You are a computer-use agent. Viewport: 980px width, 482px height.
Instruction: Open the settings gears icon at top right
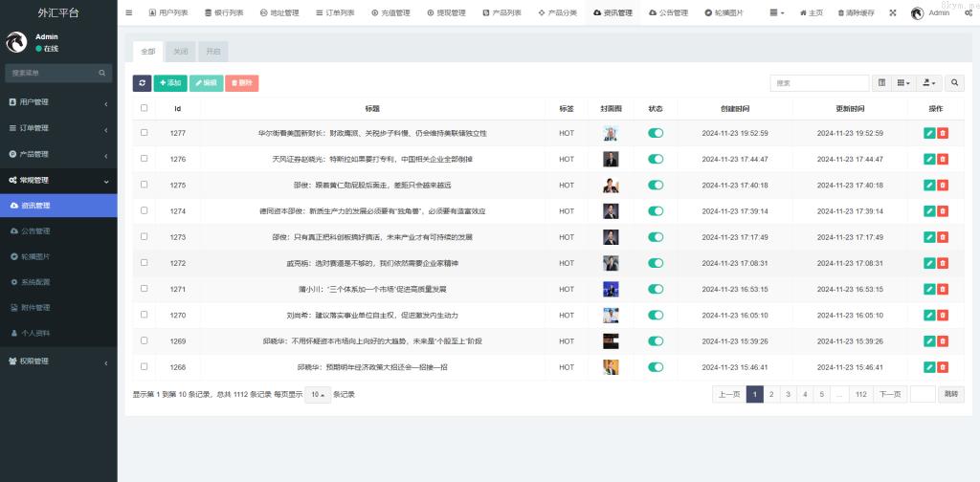coord(969,13)
